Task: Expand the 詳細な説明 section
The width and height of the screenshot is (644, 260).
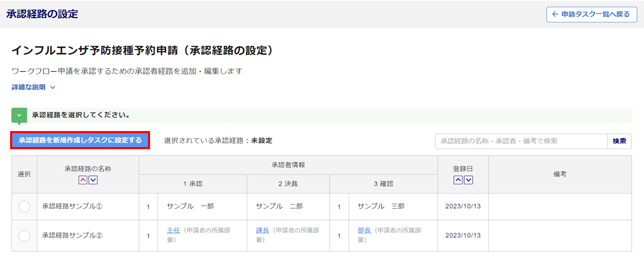Action: [x=34, y=87]
